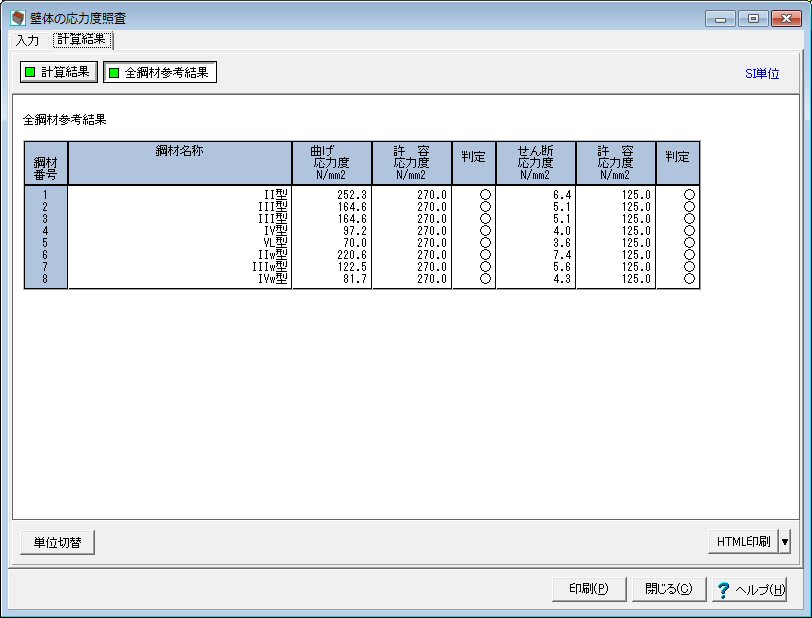Select the IV型 steel name cell
The image size is (812, 618).
point(276,231)
